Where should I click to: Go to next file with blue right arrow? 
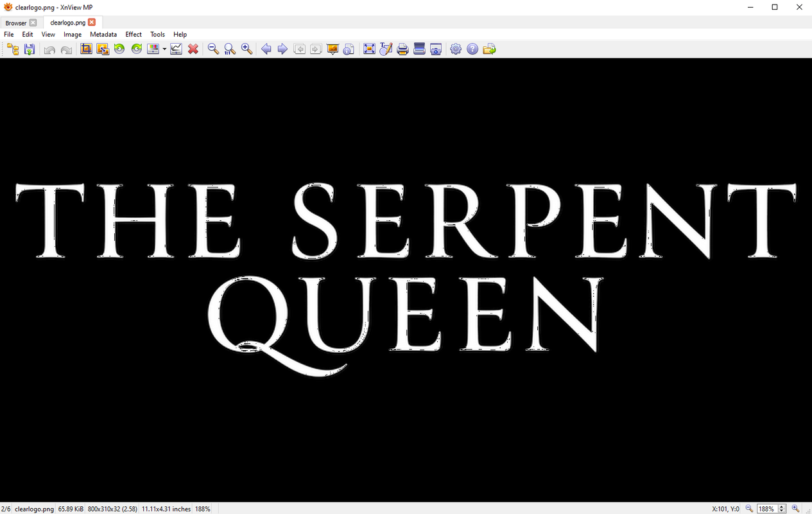coord(282,49)
